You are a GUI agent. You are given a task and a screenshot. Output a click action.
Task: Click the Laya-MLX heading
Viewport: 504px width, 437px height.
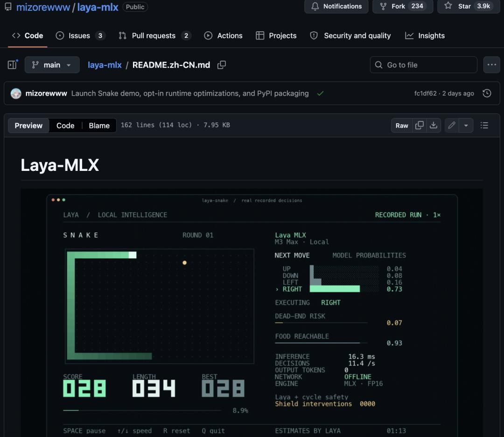tap(60, 165)
